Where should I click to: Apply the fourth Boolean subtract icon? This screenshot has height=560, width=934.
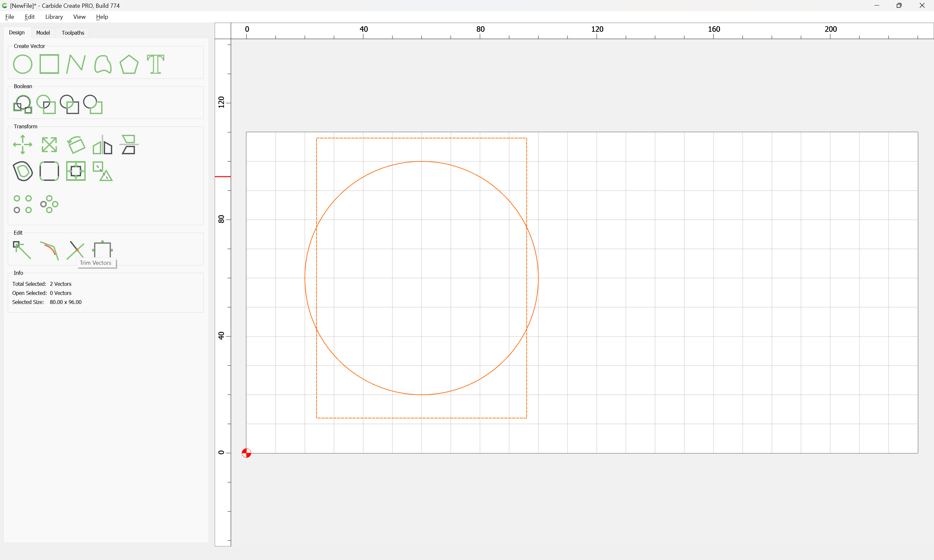point(93,104)
